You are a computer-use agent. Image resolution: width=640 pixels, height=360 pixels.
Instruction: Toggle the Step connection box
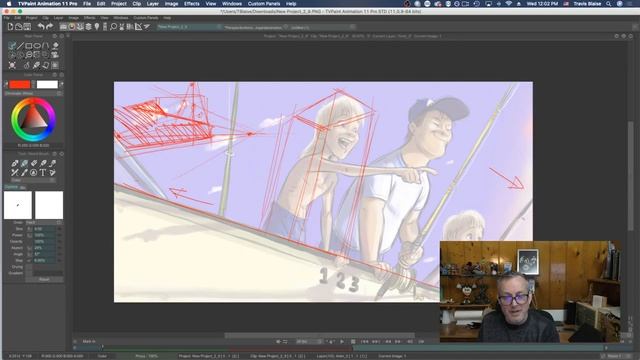coord(29,260)
